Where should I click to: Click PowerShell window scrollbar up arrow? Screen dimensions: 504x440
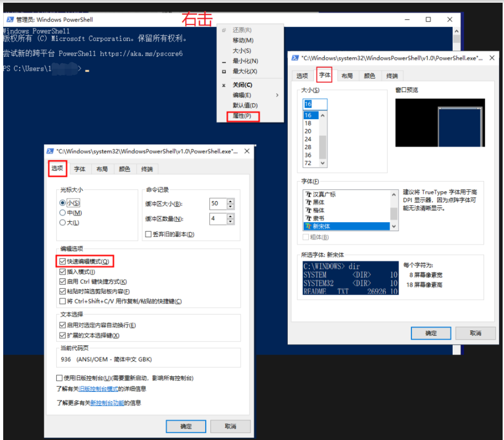(x=456, y=31)
